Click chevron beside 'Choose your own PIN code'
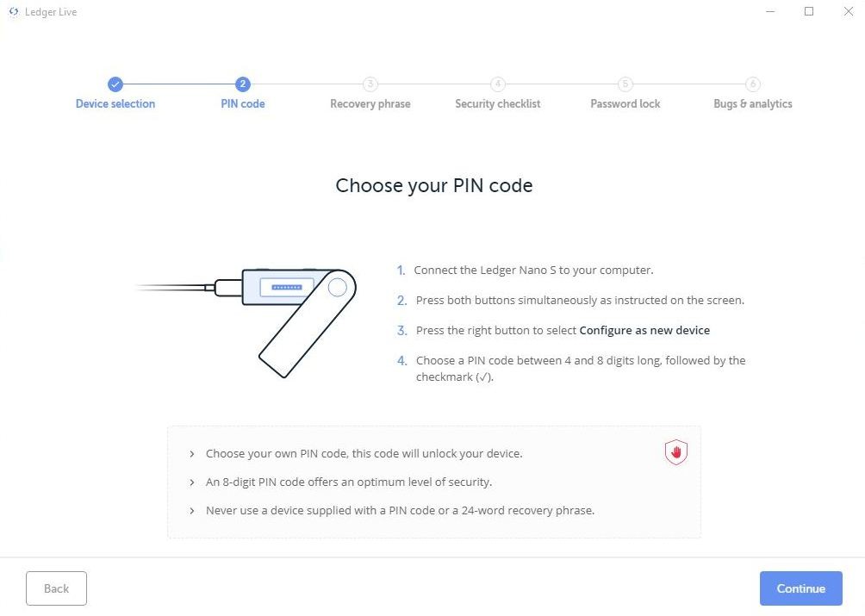The image size is (865, 616). (191, 454)
